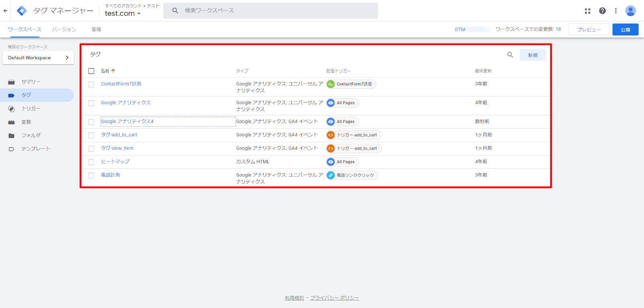Click the tag list search icon

[x=510, y=55]
